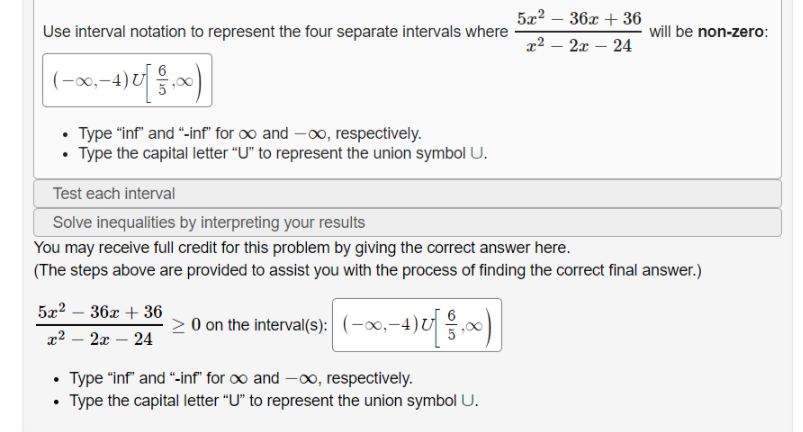
Task: Click the final answer interval(s) input box
Action: coord(417,324)
